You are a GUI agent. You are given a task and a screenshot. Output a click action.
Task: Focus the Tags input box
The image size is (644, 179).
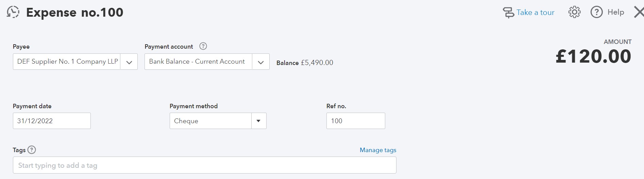coord(204,165)
